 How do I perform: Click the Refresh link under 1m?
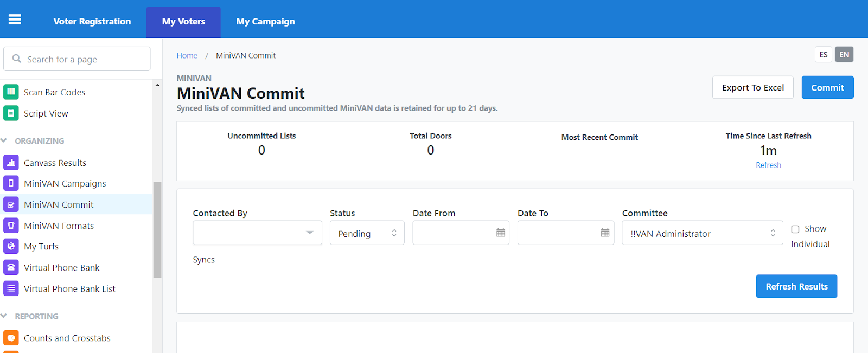[x=769, y=165]
